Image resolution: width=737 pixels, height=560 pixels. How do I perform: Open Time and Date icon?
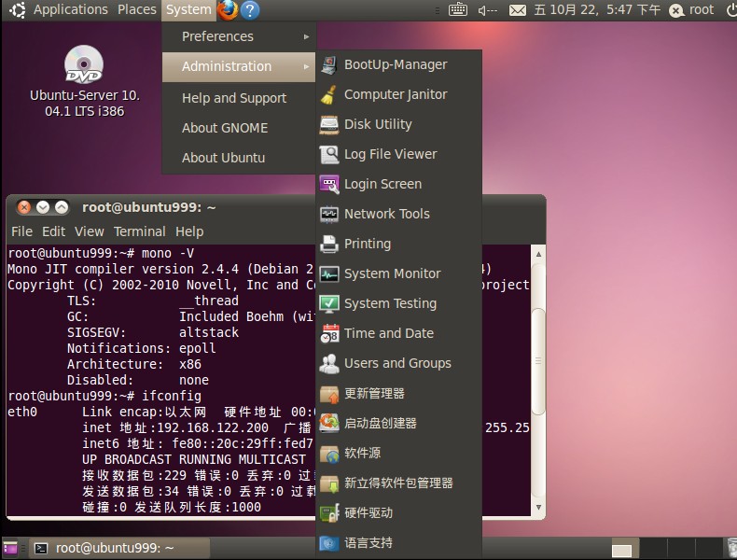click(329, 333)
